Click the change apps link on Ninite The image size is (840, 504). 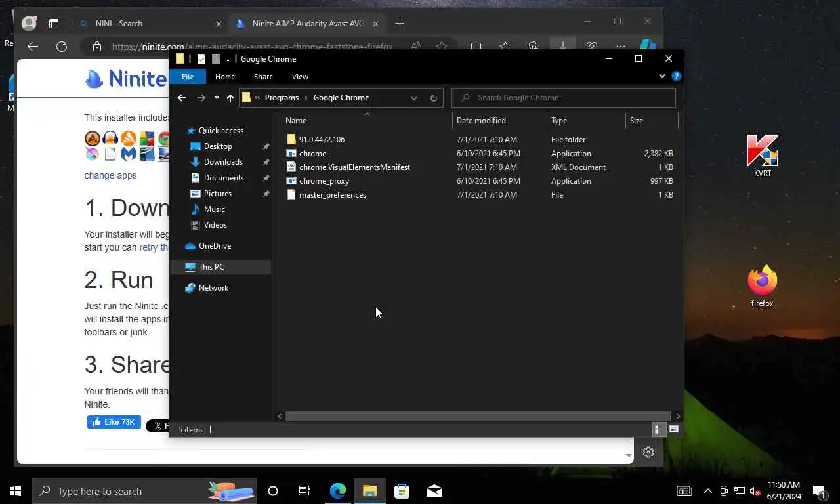[x=110, y=175]
